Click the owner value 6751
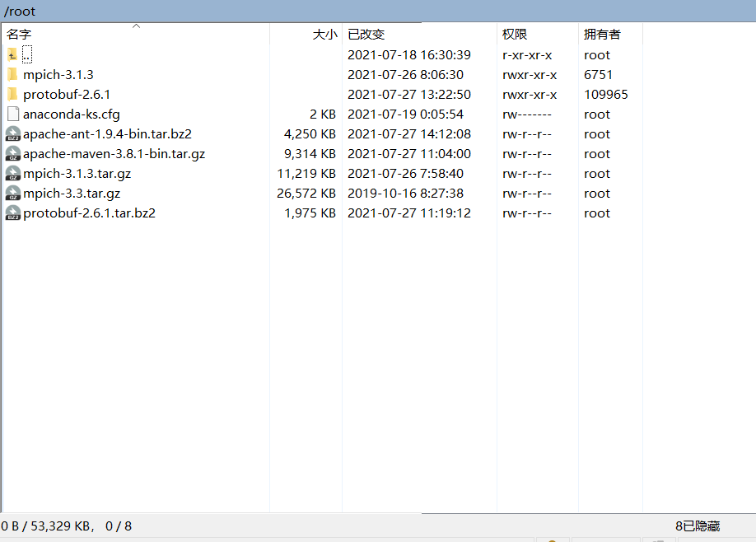Screen dimensions: 756x542 pyautogui.click(x=598, y=75)
